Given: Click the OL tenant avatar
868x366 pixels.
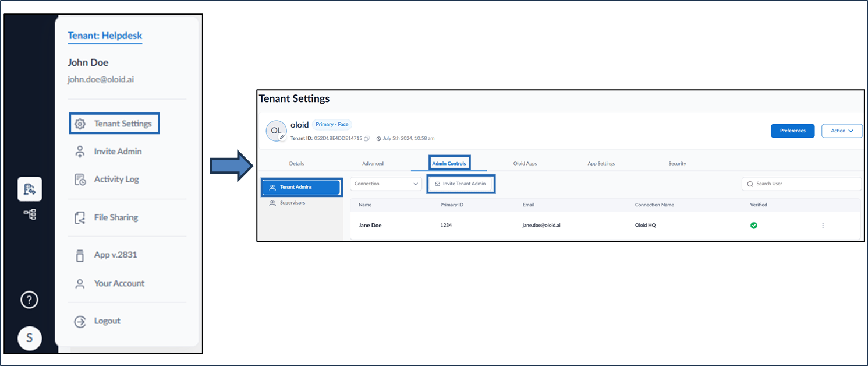Looking at the screenshot, I should pos(276,131).
